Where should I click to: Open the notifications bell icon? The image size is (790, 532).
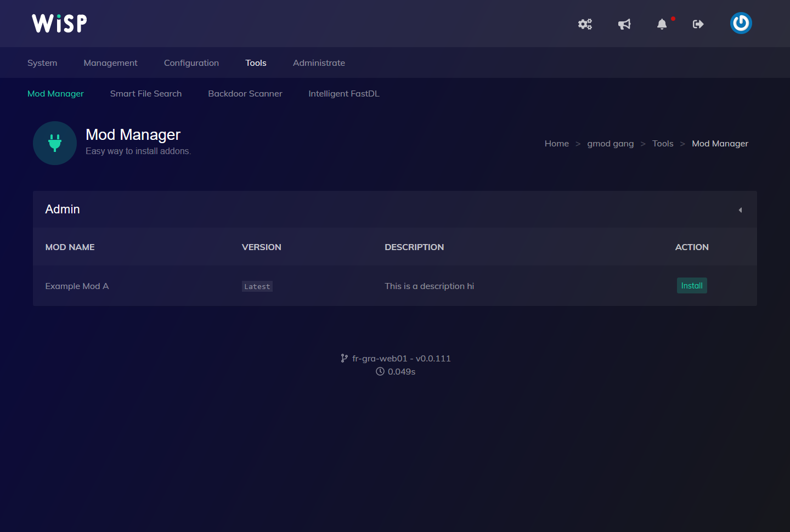pyautogui.click(x=662, y=24)
